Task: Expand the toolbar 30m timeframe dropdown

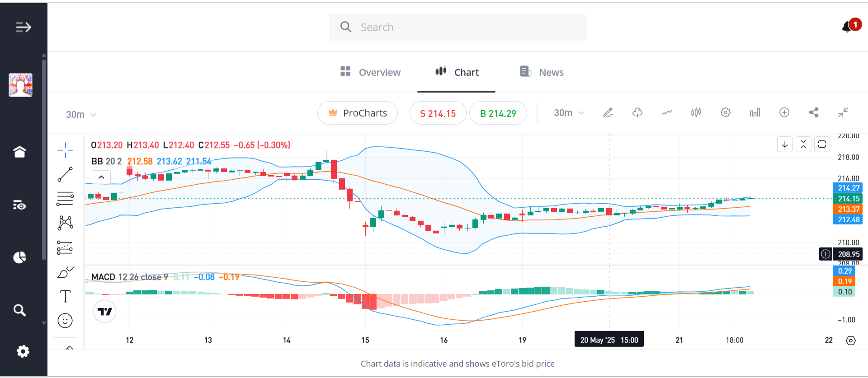Action: (x=569, y=113)
